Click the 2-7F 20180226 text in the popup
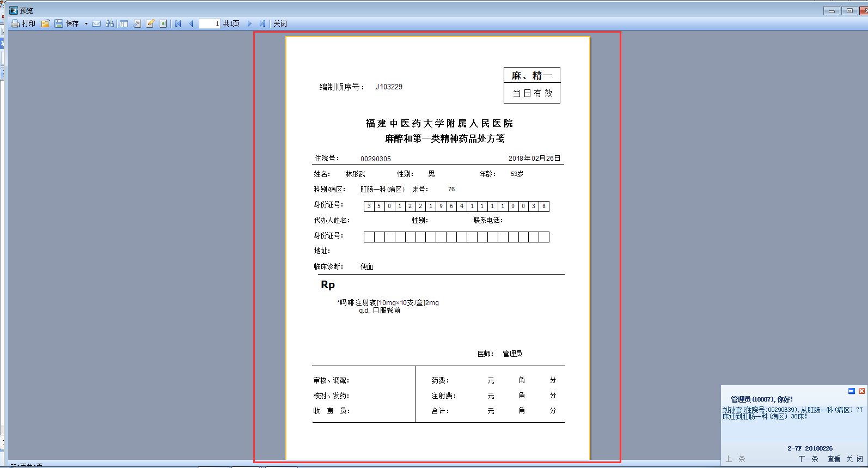Viewport: 868px width, 468px height. (x=810, y=448)
